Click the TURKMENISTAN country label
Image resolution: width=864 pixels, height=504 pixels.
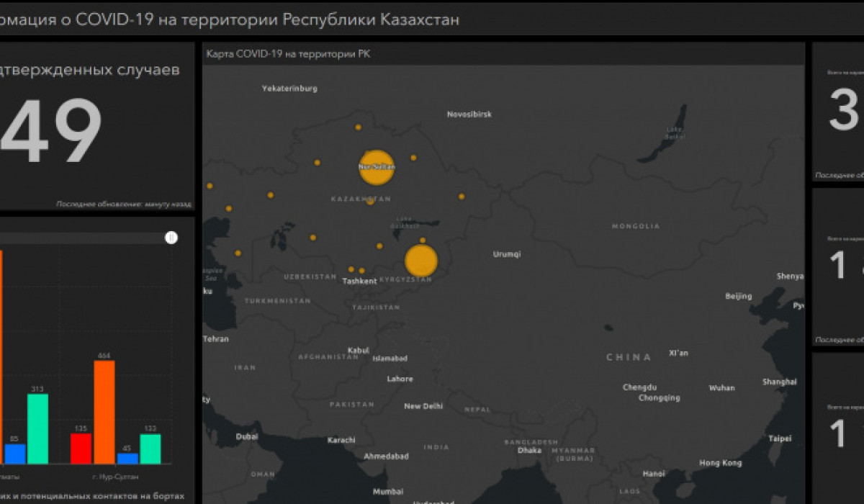277,301
